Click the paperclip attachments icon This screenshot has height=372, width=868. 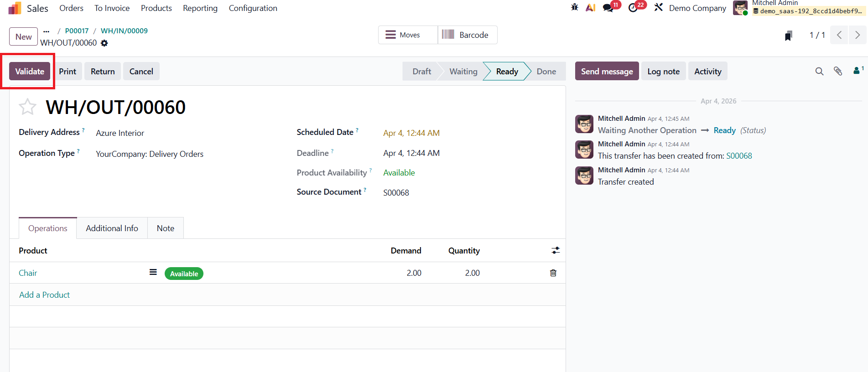coord(838,71)
